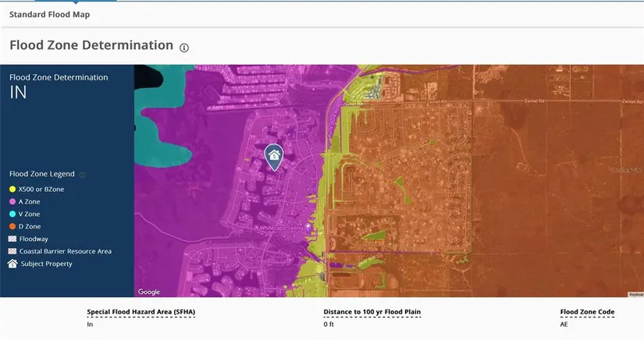Click the Subject Property house legend icon
The width and height of the screenshot is (644, 340).
[12, 264]
